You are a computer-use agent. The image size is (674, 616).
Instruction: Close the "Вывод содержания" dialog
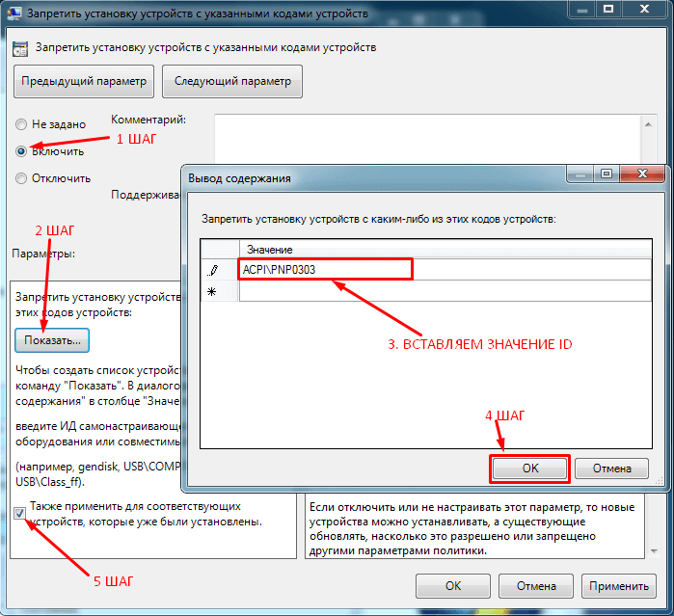tap(642, 174)
